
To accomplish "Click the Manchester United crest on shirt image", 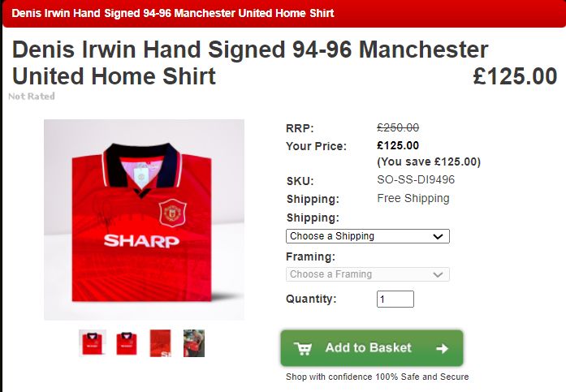I will click(172, 213).
